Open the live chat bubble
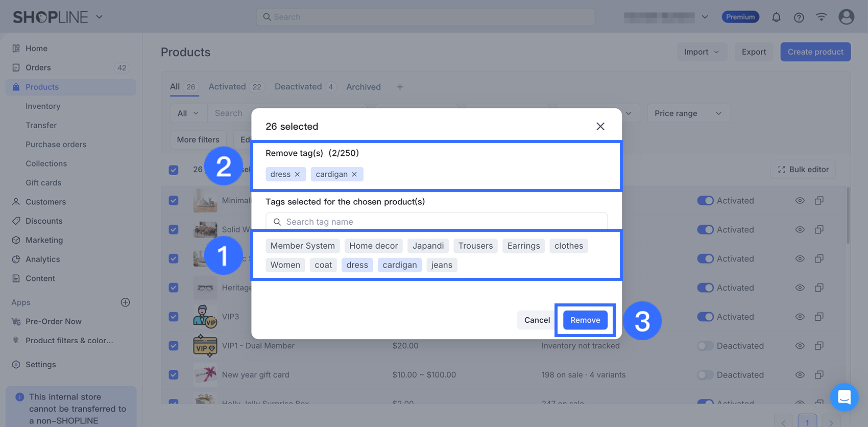The image size is (868, 427). 844,397
